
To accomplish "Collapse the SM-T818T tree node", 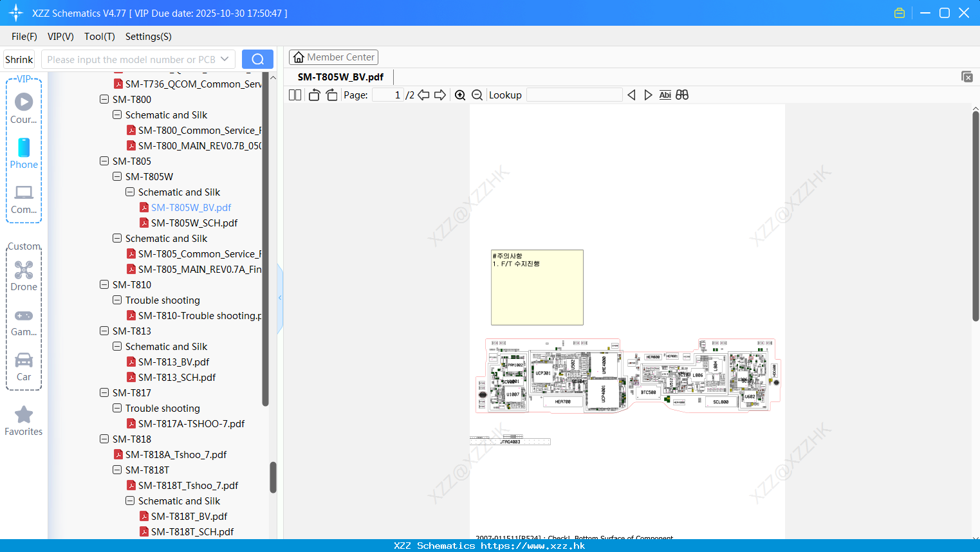I will pyautogui.click(x=117, y=470).
